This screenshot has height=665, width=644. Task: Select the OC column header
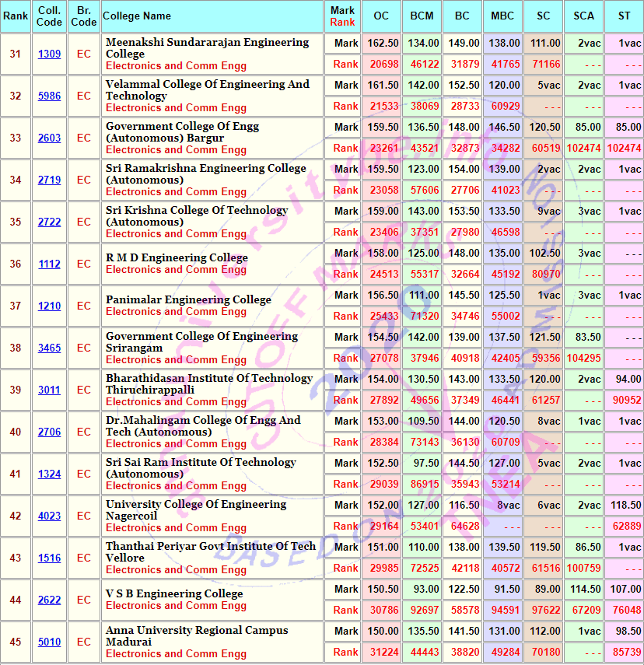[x=381, y=16]
